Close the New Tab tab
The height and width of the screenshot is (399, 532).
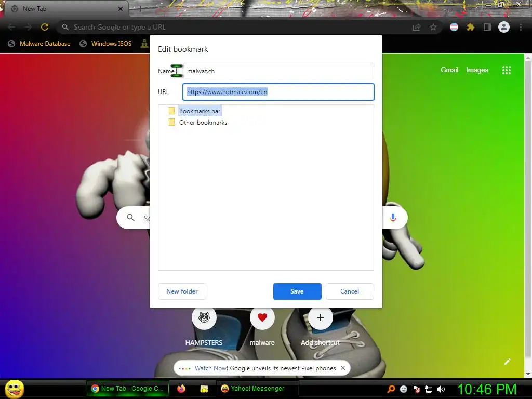pyautogui.click(x=121, y=9)
